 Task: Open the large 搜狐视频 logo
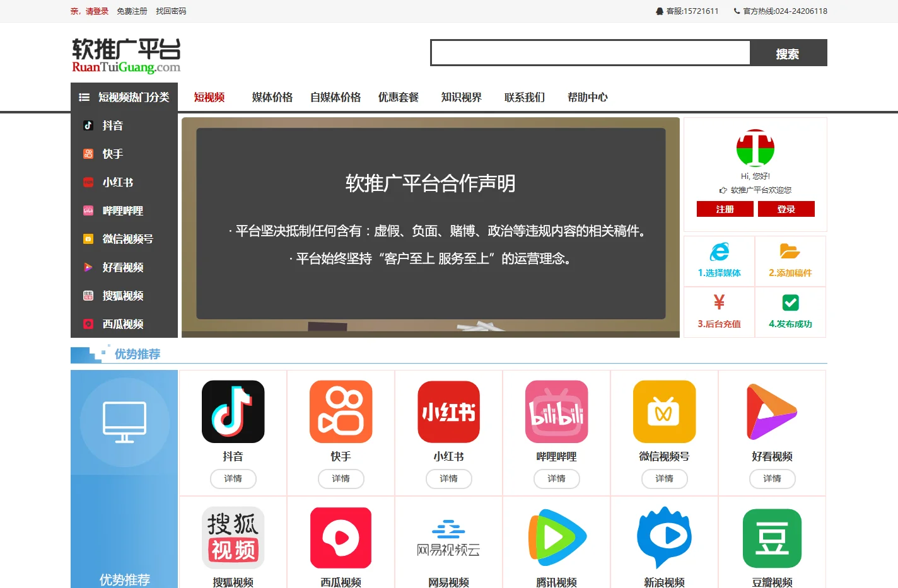[x=233, y=538]
